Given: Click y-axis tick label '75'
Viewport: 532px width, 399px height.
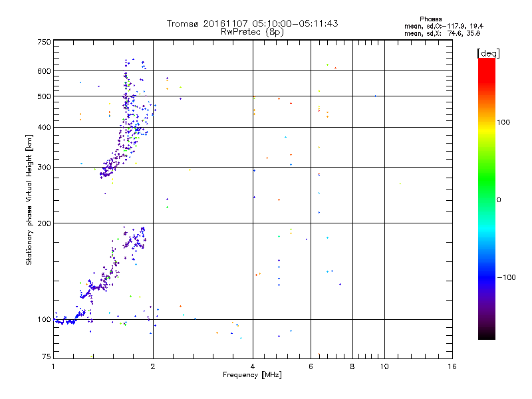Looking at the screenshot, I should point(47,356).
